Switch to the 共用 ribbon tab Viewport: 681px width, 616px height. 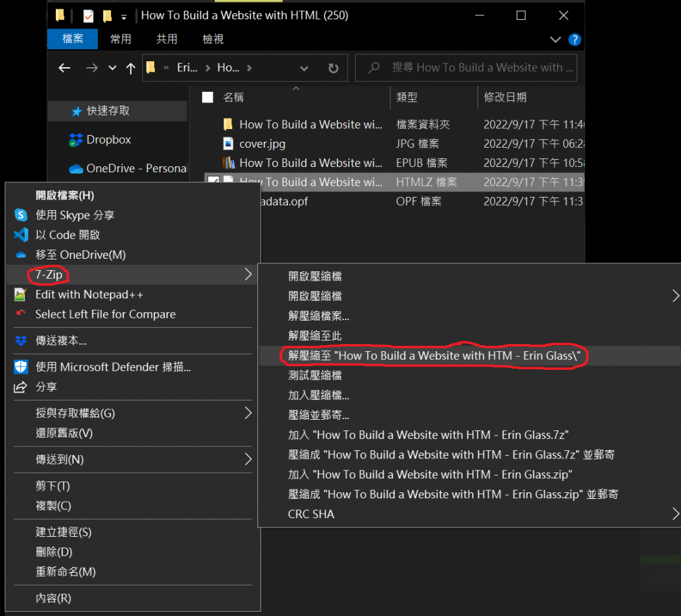(x=167, y=39)
